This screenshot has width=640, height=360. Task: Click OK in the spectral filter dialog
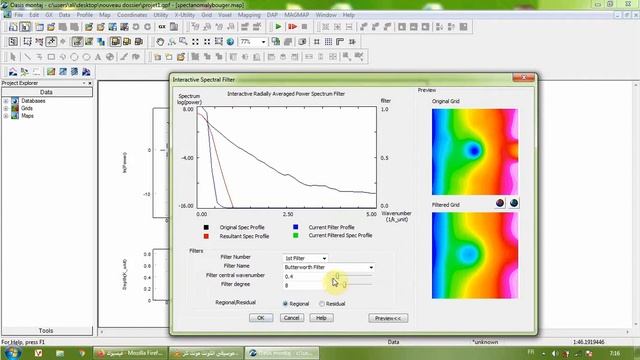pos(261,318)
